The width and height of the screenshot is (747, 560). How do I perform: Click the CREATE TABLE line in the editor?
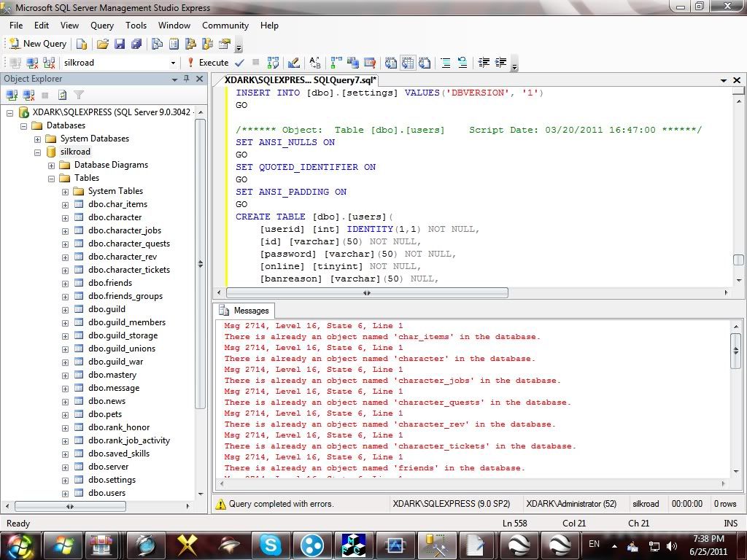coord(314,217)
